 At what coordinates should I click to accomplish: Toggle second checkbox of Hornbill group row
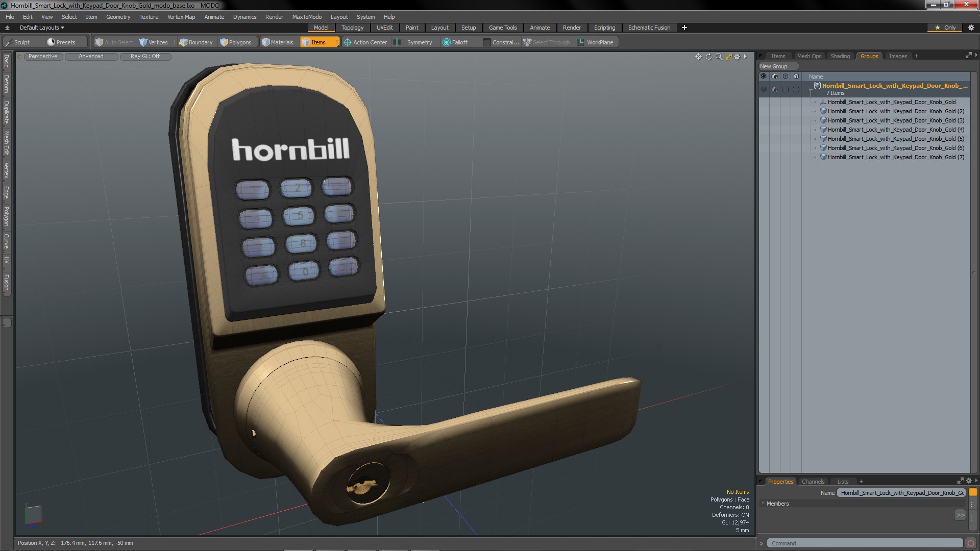(796, 90)
